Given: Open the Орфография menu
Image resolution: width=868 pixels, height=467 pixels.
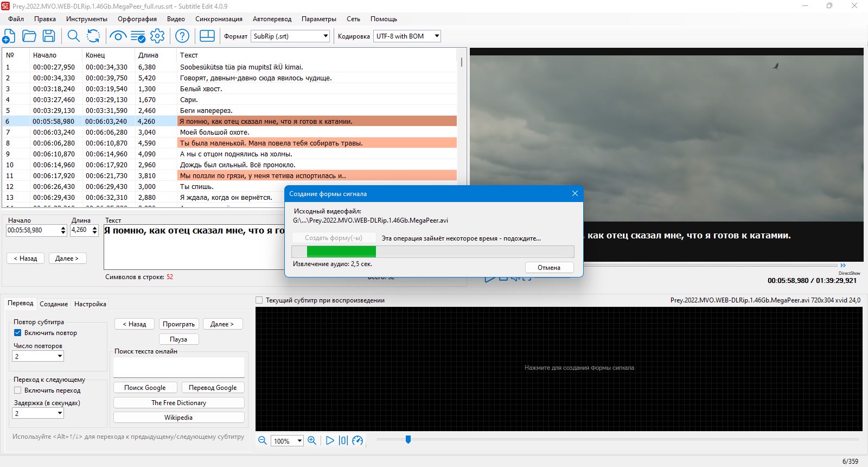Looking at the screenshot, I should [137, 19].
